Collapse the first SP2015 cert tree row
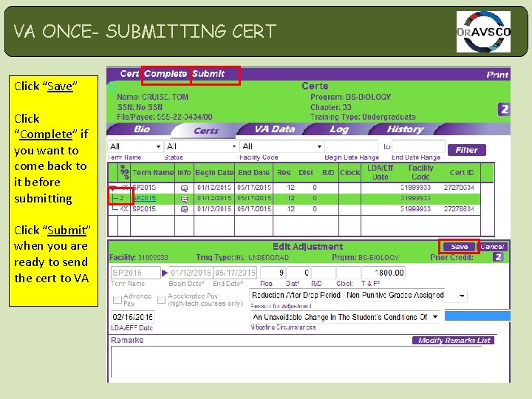The image size is (532, 399). point(112,188)
